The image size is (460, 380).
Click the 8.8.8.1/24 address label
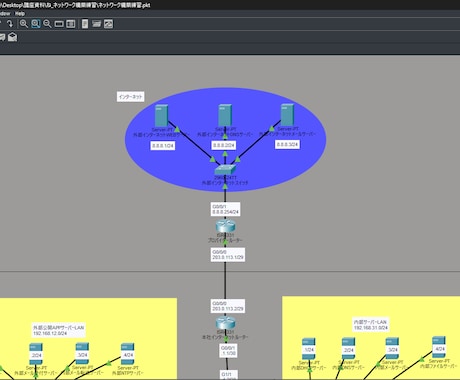pyautogui.click(x=163, y=146)
